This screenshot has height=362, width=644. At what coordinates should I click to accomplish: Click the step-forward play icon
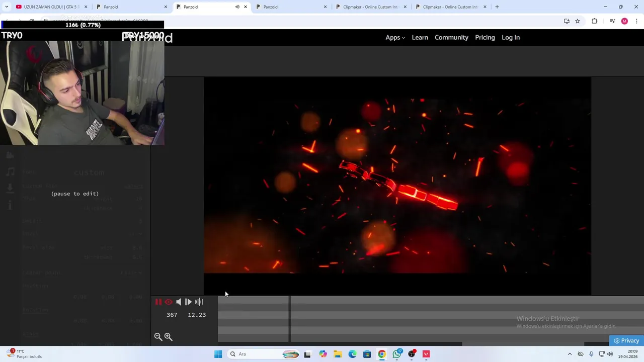188,302
